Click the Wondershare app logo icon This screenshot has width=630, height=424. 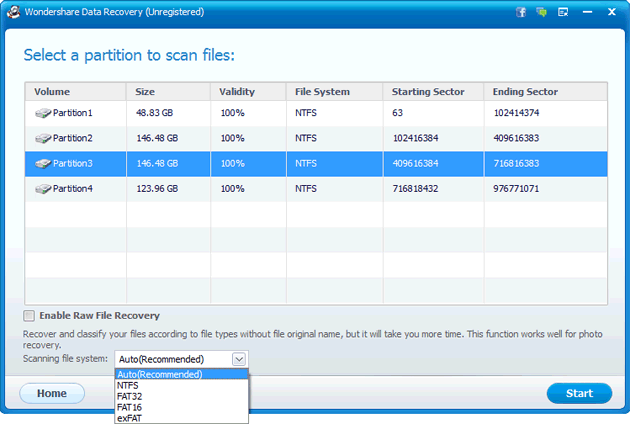(x=11, y=12)
